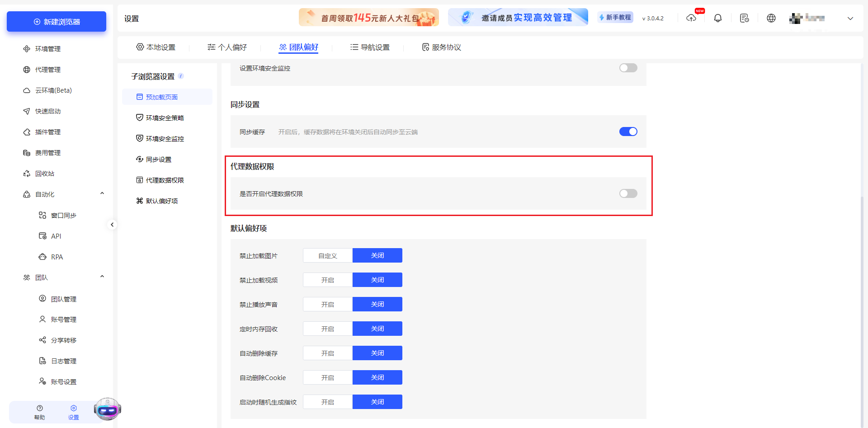Collapse the 团队 sidebar group
868x428 pixels.
[102, 277]
